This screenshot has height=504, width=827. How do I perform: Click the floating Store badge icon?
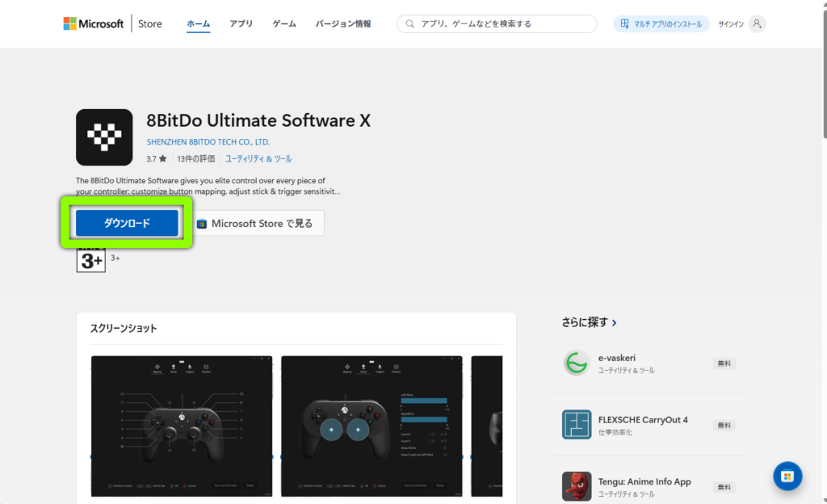(787, 477)
